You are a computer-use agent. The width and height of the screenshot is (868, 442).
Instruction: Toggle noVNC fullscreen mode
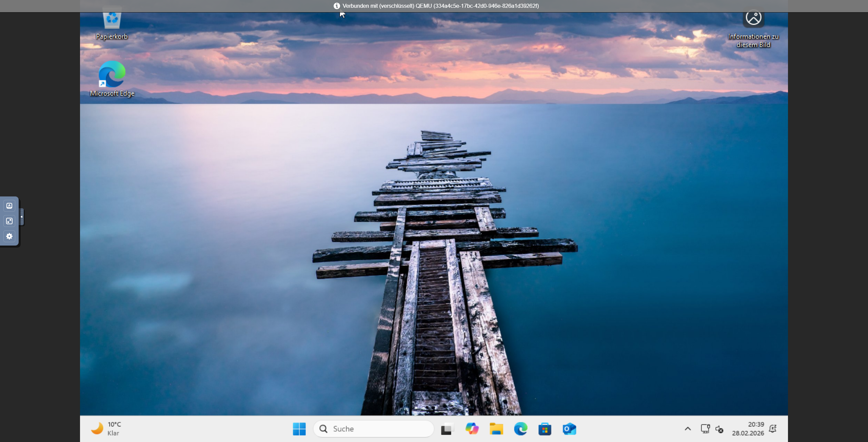(x=9, y=221)
